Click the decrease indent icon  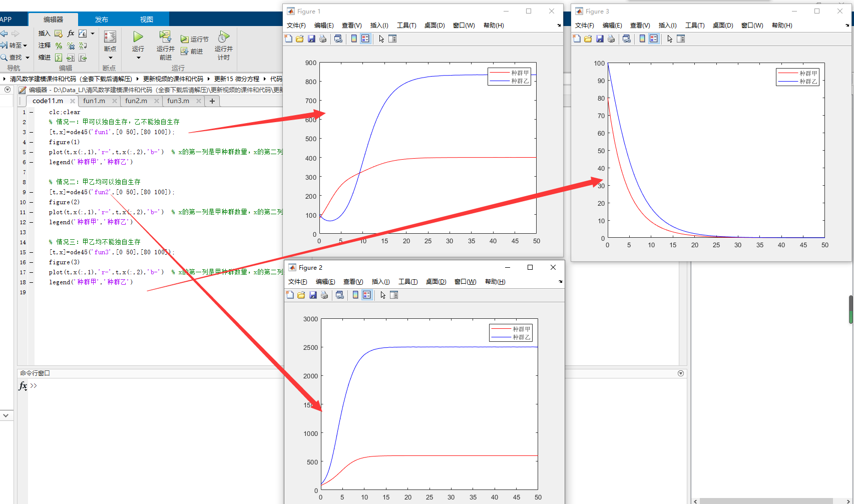[83, 58]
